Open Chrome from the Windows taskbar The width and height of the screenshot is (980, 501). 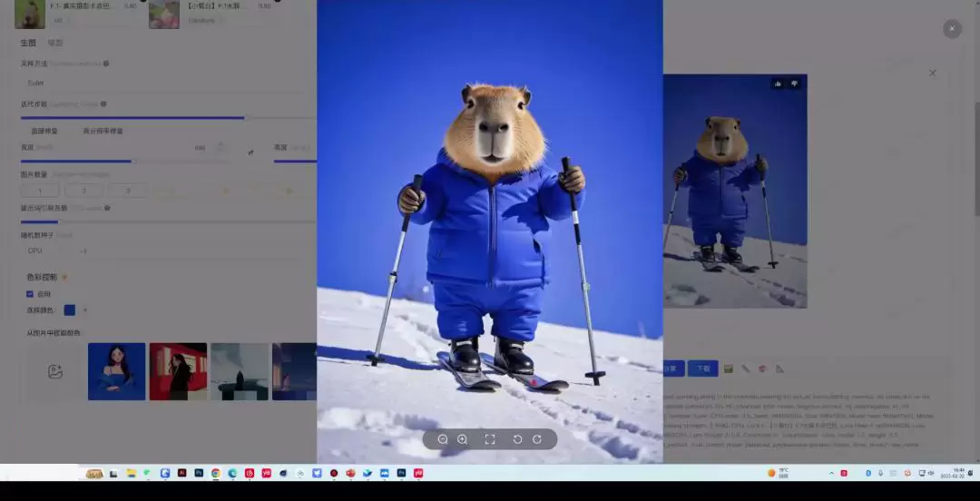215,473
